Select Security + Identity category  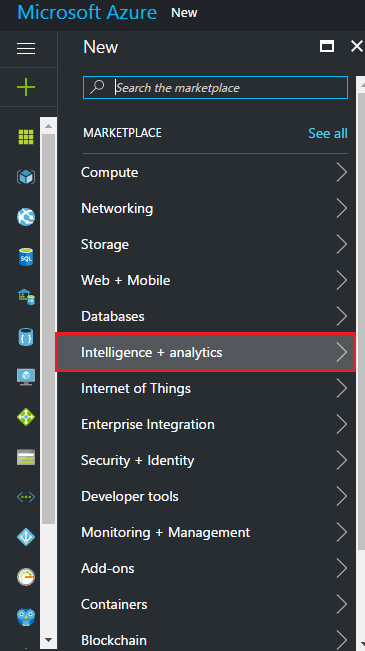point(206,460)
